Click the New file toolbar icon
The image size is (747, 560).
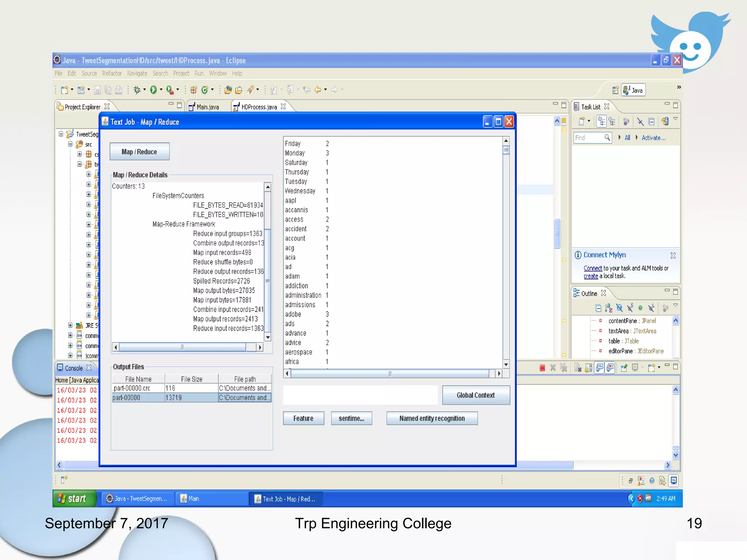click(x=64, y=90)
